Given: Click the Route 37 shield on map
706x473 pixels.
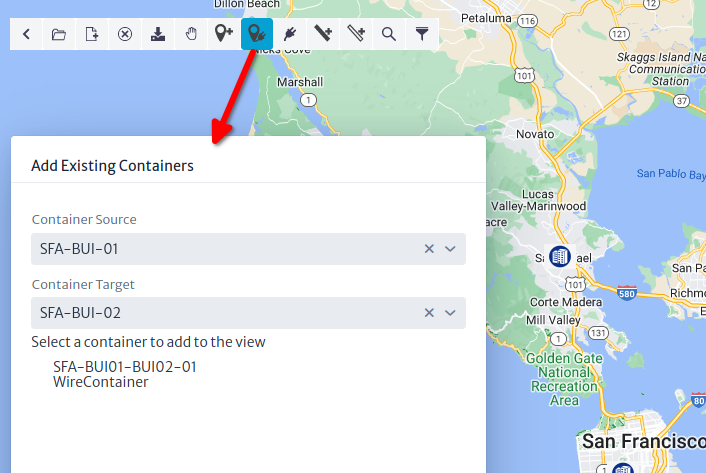Looking at the screenshot, I should pyautogui.click(x=682, y=101).
